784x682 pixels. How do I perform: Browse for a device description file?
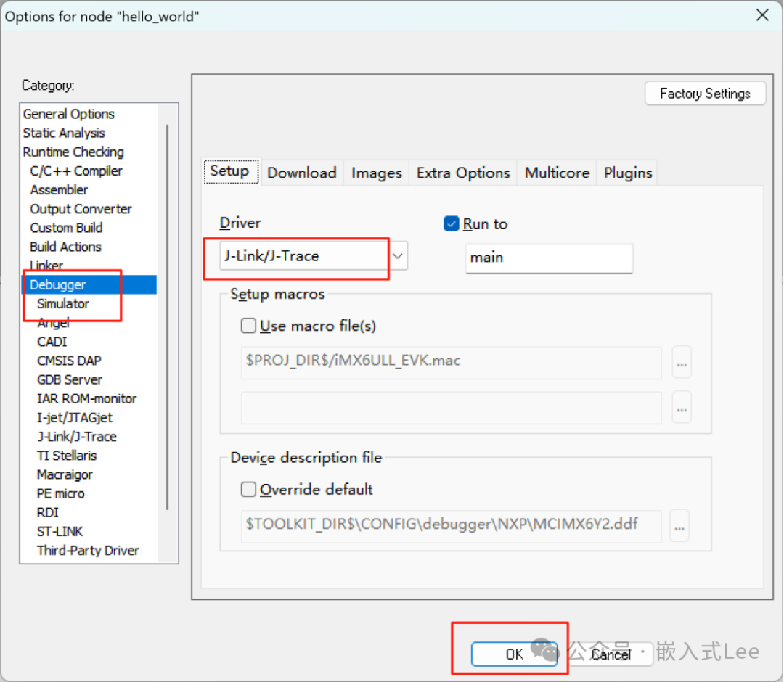point(679,525)
